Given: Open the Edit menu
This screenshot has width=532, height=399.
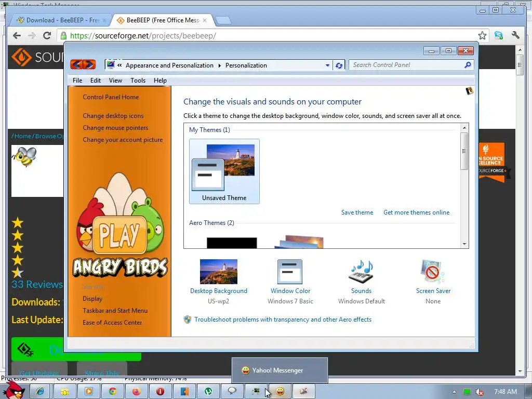Looking at the screenshot, I should pyautogui.click(x=96, y=81).
